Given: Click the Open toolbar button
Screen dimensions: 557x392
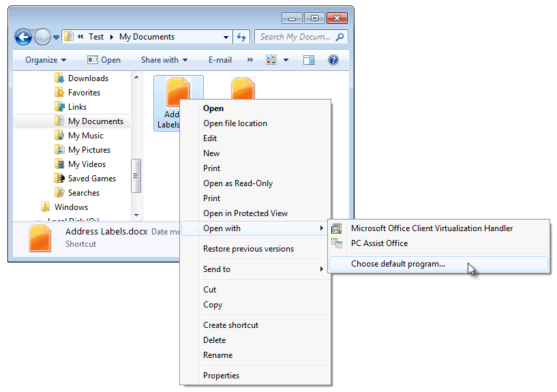Looking at the screenshot, I should point(104,60).
